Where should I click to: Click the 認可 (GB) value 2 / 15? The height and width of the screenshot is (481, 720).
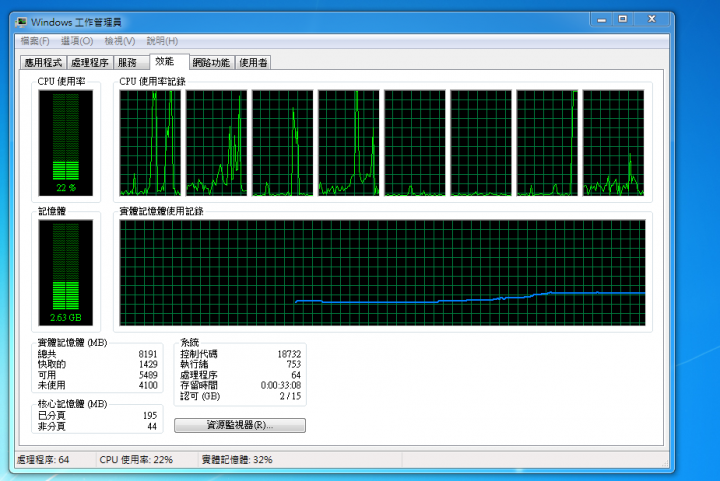(290, 396)
